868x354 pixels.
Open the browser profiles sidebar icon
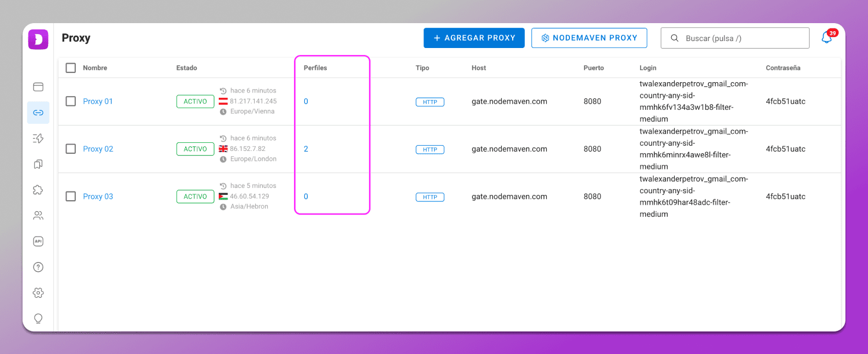(38, 87)
